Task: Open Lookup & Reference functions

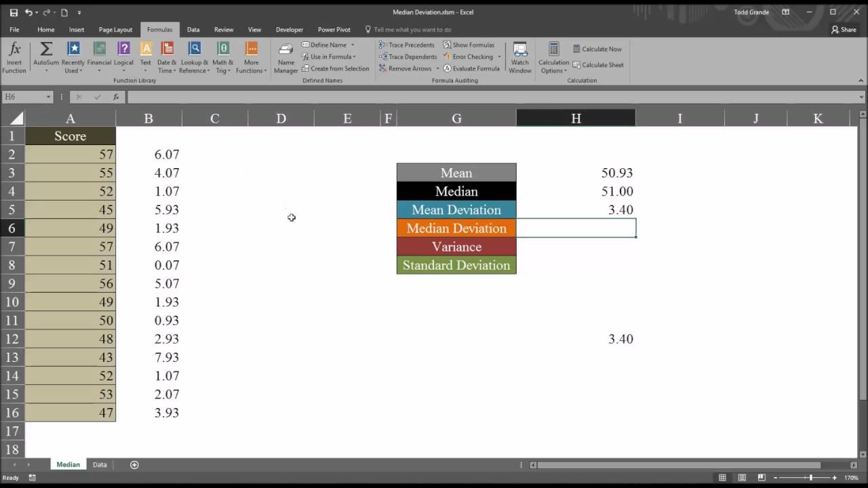Action: pyautogui.click(x=194, y=58)
